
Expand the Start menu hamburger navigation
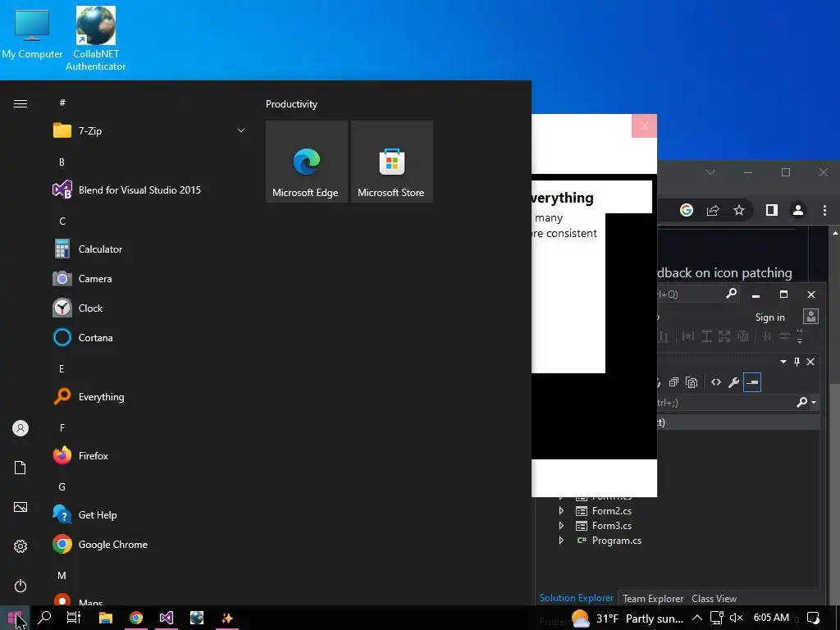(21, 103)
